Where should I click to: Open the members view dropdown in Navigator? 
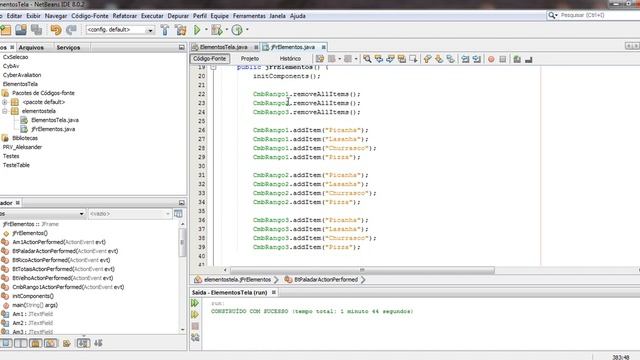[42, 214]
